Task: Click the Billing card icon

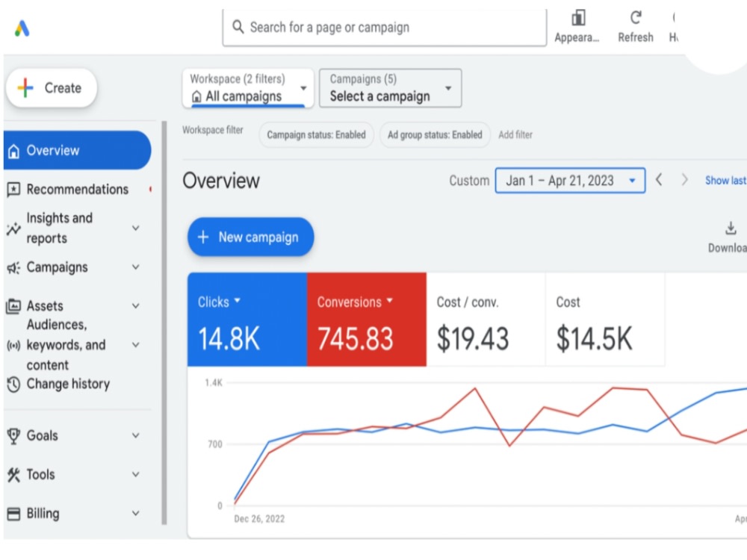Action: [x=13, y=514]
